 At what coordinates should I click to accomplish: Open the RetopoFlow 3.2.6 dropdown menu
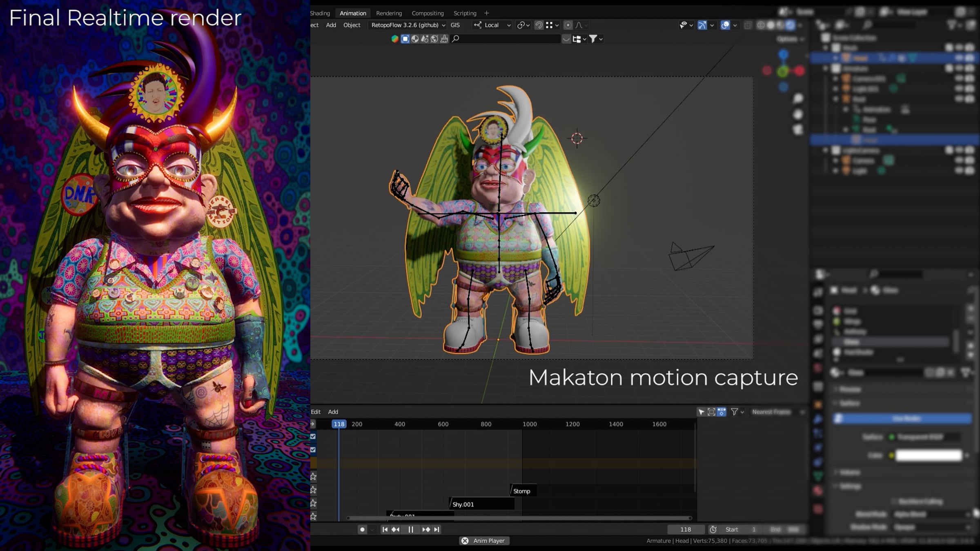coord(408,25)
